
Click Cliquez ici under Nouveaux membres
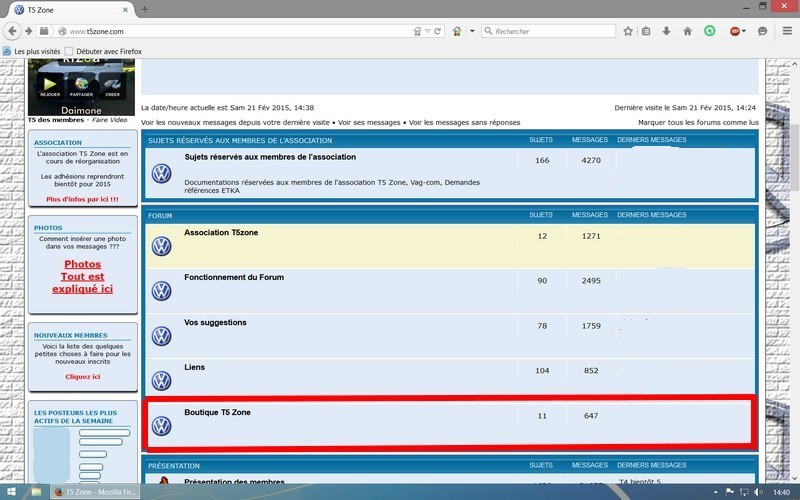[83, 377]
